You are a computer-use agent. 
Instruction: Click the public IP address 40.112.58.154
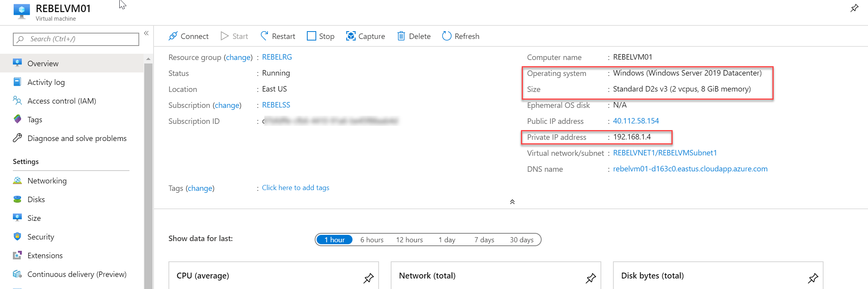pyautogui.click(x=636, y=121)
